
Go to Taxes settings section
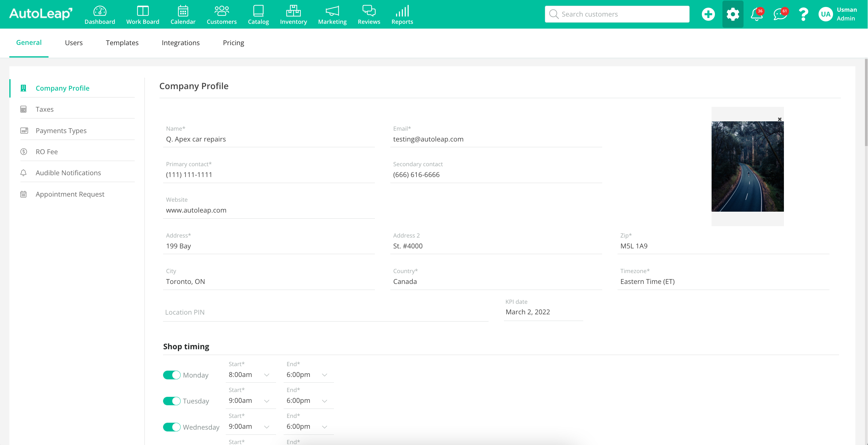tap(45, 109)
